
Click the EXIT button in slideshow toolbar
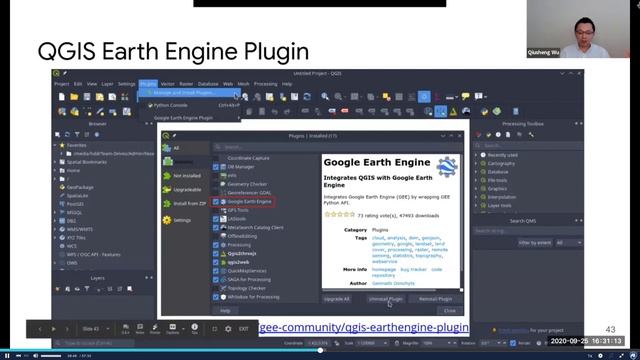tap(244, 329)
